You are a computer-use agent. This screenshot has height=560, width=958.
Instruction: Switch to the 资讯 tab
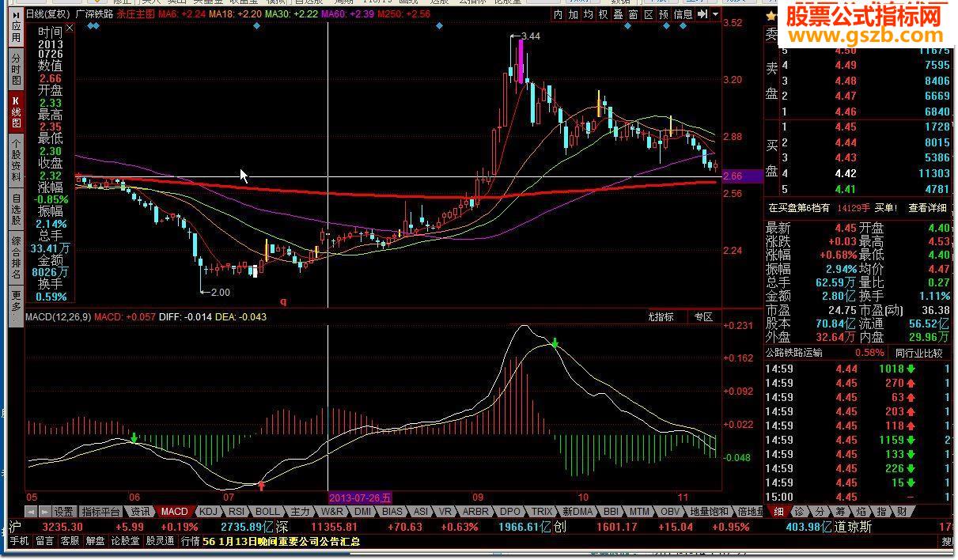tap(140, 511)
